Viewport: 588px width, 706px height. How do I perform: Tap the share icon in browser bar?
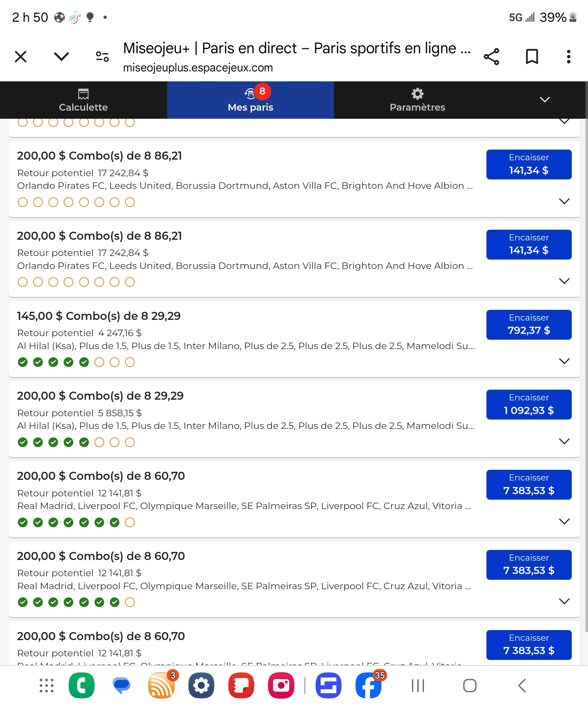(x=491, y=56)
